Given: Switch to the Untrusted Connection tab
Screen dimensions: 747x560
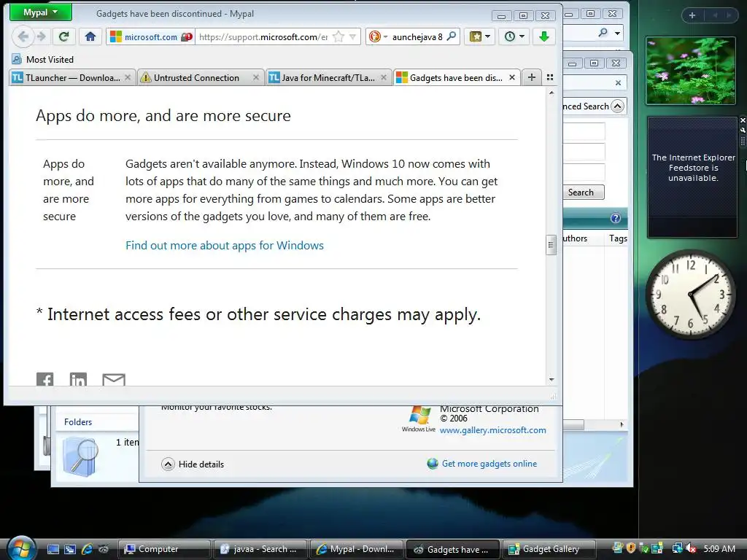Looking at the screenshot, I should coord(196,77).
